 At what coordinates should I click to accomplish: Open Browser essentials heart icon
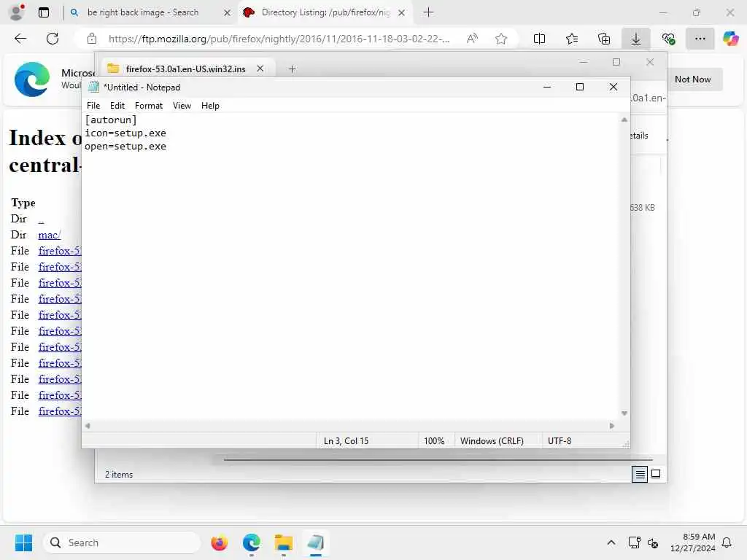[668, 39]
